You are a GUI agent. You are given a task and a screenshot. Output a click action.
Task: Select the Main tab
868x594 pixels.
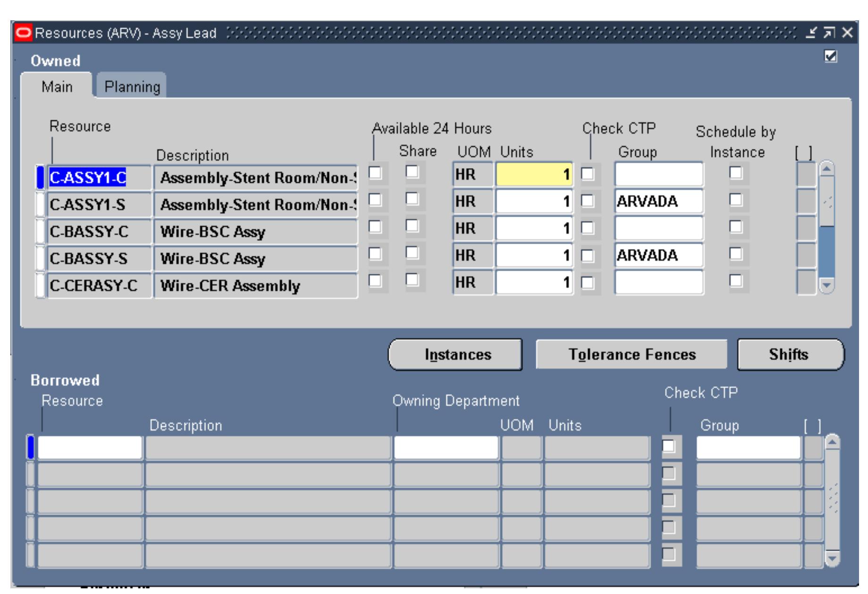pyautogui.click(x=58, y=86)
